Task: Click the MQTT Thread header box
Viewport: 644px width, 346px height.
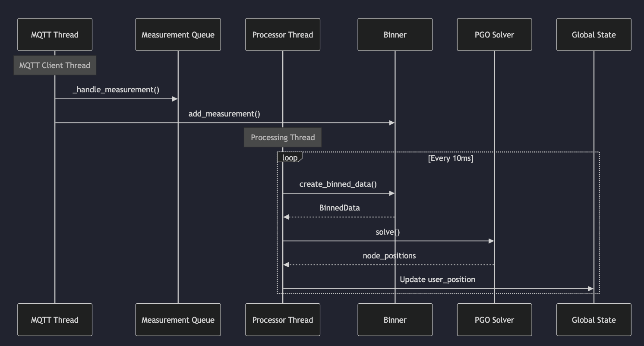Action: tap(54, 35)
